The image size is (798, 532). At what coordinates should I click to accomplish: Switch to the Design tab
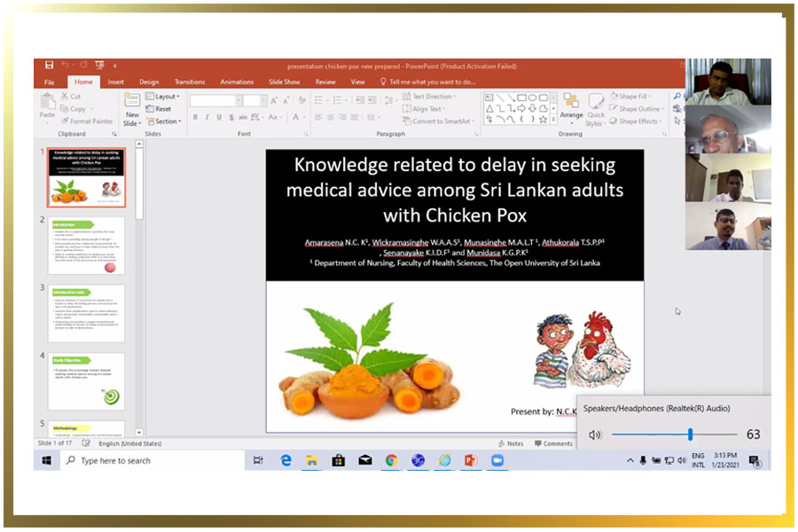coord(149,82)
